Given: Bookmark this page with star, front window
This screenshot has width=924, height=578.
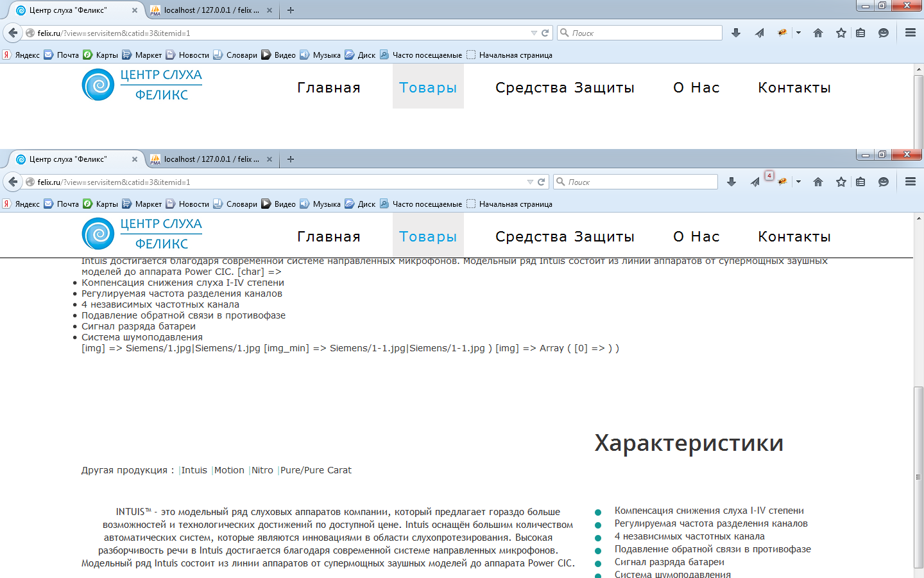Looking at the screenshot, I should [x=841, y=182].
